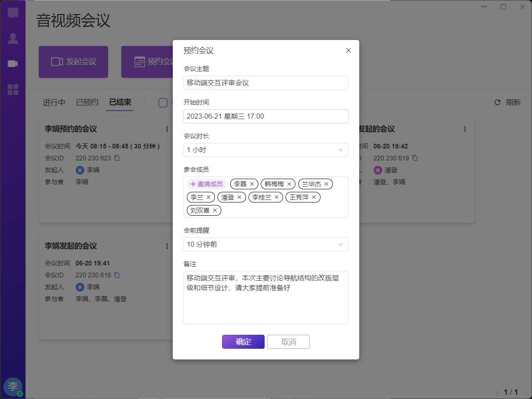Viewport: 532px width, 399px height.
Task: Select the video meeting sidebar icon
Action: pos(13,64)
